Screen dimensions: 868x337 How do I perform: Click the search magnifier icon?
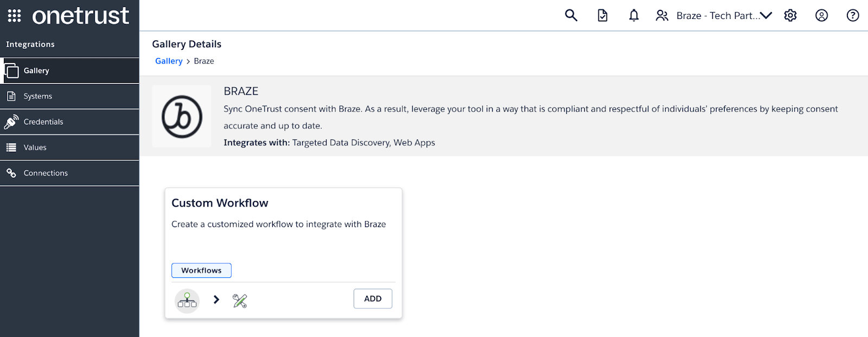[571, 15]
